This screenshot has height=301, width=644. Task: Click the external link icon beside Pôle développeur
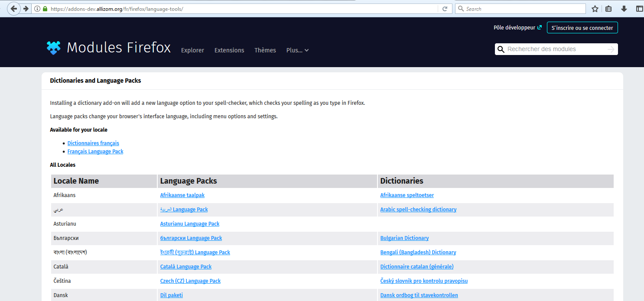[x=540, y=27]
